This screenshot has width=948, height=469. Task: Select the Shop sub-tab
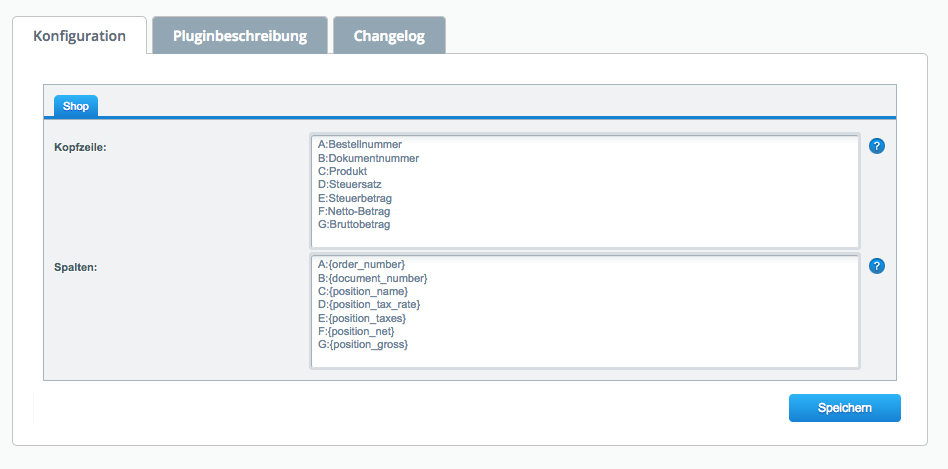tap(76, 106)
